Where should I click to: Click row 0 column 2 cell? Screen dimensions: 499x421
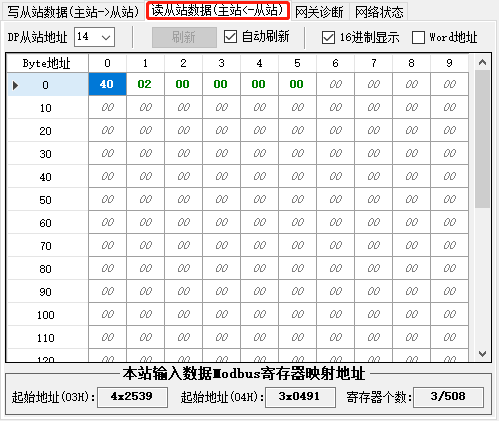coord(183,84)
